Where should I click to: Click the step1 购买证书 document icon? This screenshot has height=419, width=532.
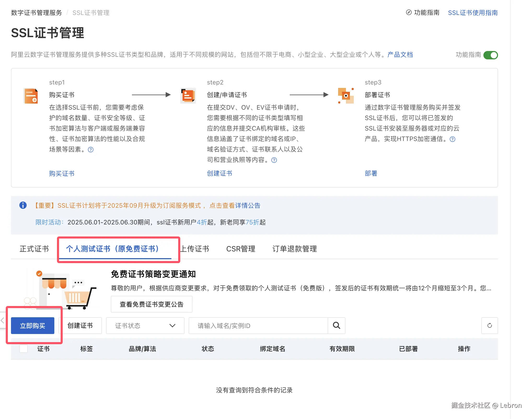(31, 96)
